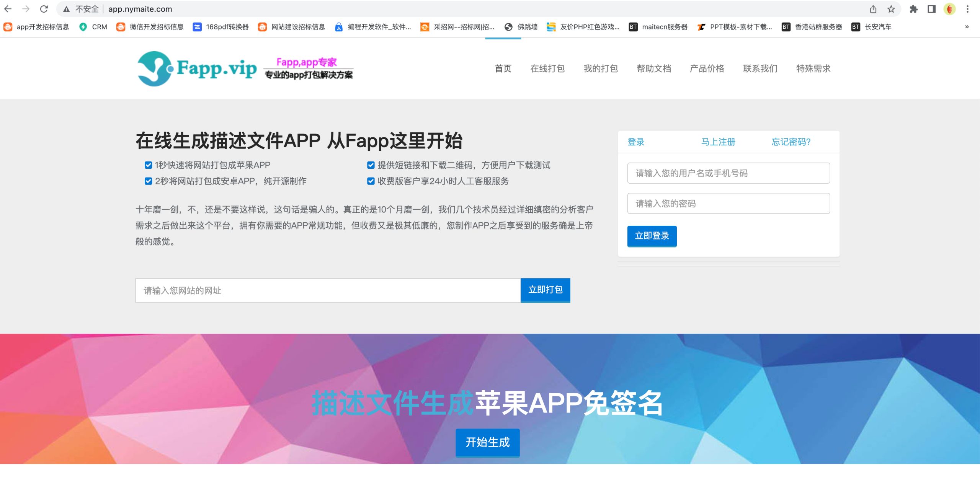Expand hidden bookmarks chevron
Image resolution: width=980 pixels, height=484 pixels.
tap(967, 27)
